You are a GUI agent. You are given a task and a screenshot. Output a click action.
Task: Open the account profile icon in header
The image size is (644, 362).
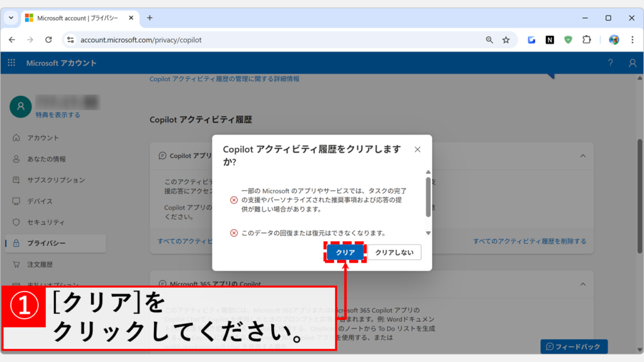click(632, 63)
